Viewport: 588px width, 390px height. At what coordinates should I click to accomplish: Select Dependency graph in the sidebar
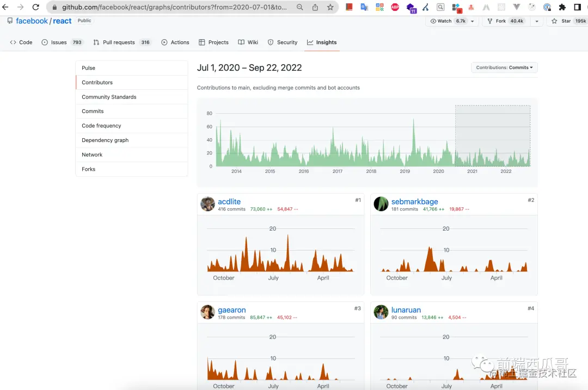[x=132, y=140]
